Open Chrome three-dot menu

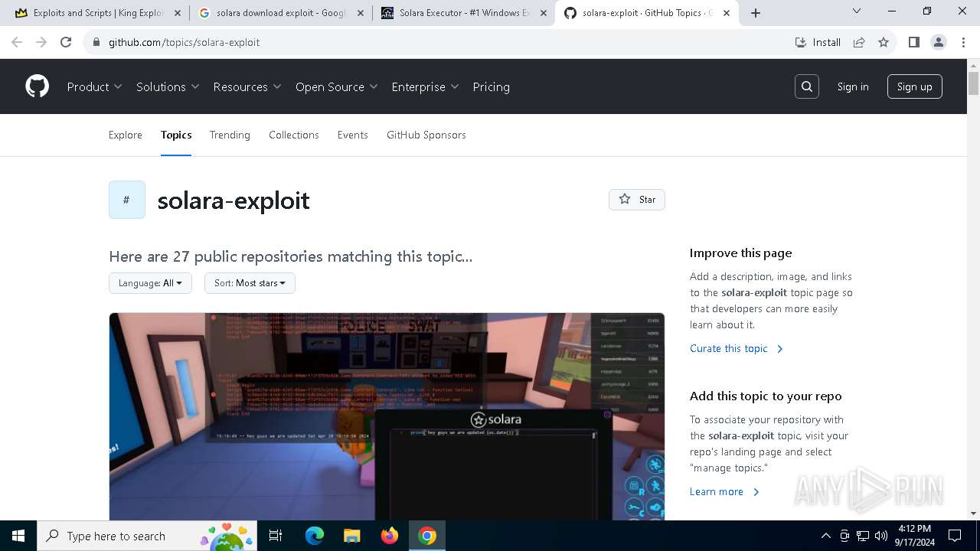pos(964,42)
